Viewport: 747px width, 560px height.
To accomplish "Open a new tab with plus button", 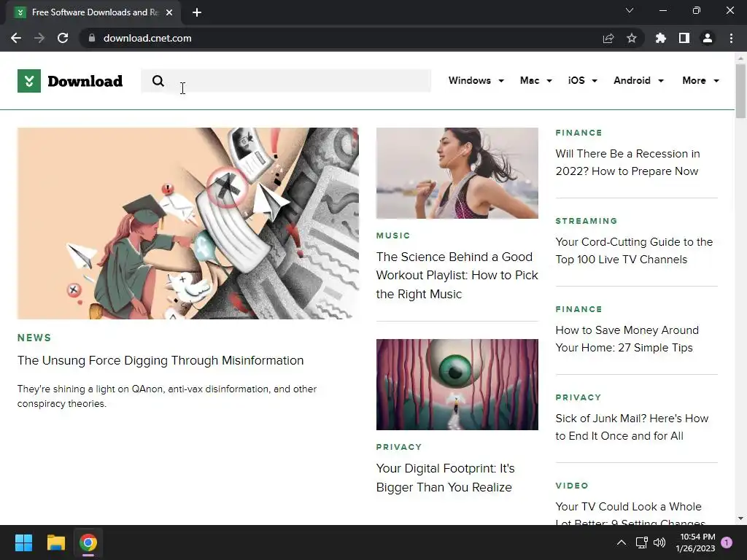I will tap(197, 12).
